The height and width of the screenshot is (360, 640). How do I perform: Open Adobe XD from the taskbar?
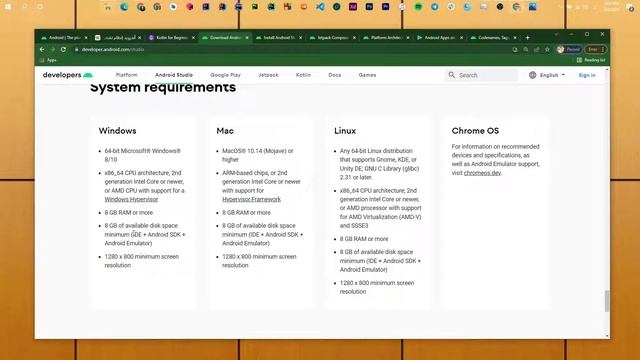[353, 7]
